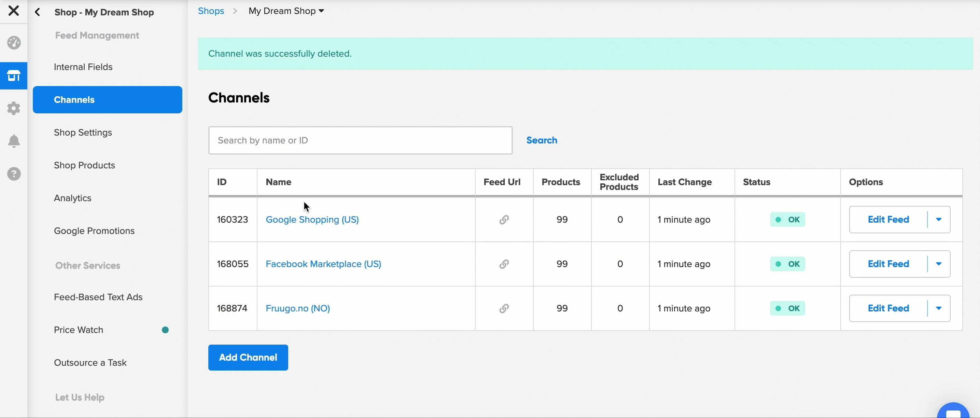Open notifications bell icon
This screenshot has width=980, height=418.
14,141
